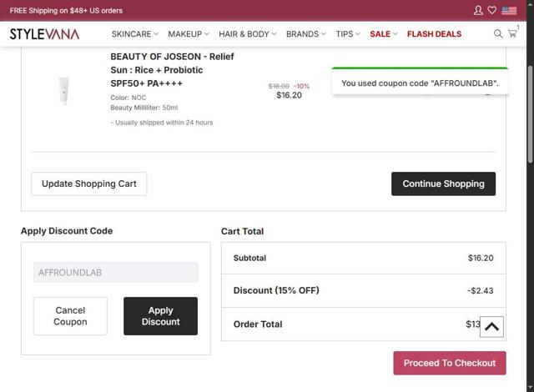The height and width of the screenshot is (392, 534).
Task: Open the account user icon
Action: coord(478,11)
